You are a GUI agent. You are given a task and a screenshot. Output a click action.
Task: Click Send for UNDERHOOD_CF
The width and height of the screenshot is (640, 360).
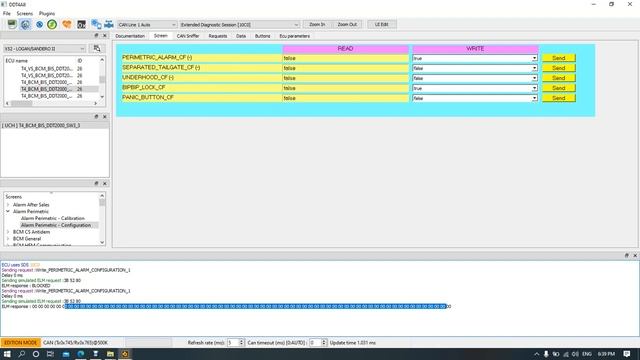point(559,78)
